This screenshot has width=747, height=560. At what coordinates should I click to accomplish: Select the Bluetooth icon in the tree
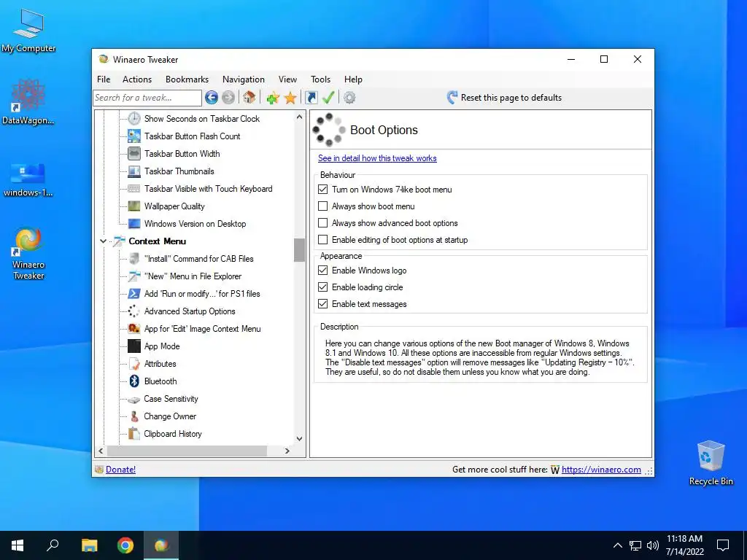click(x=134, y=381)
